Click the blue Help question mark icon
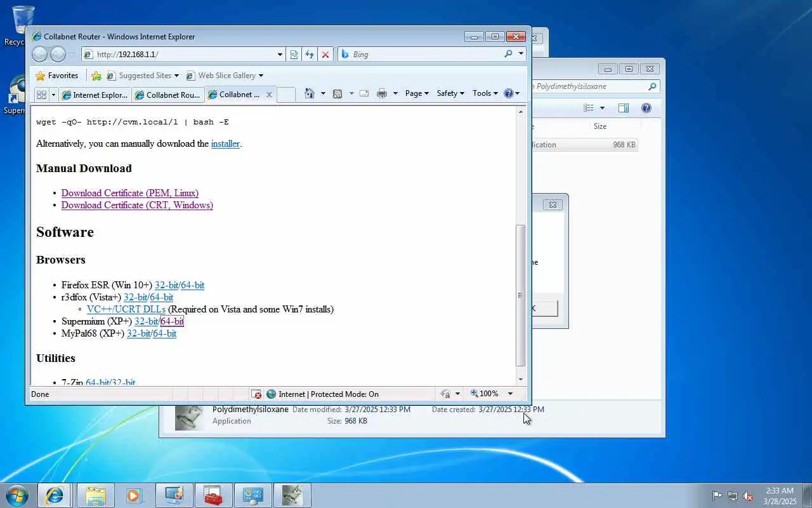 (508, 93)
